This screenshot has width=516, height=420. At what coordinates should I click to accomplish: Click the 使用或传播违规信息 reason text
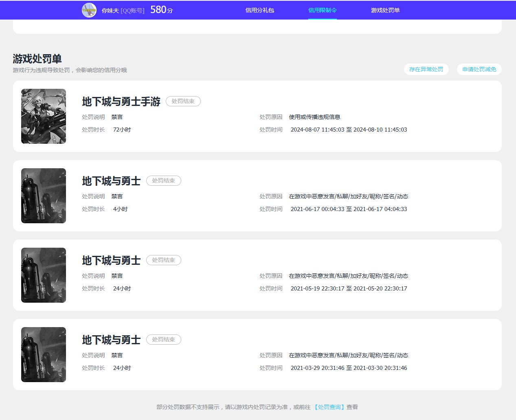[x=314, y=117]
